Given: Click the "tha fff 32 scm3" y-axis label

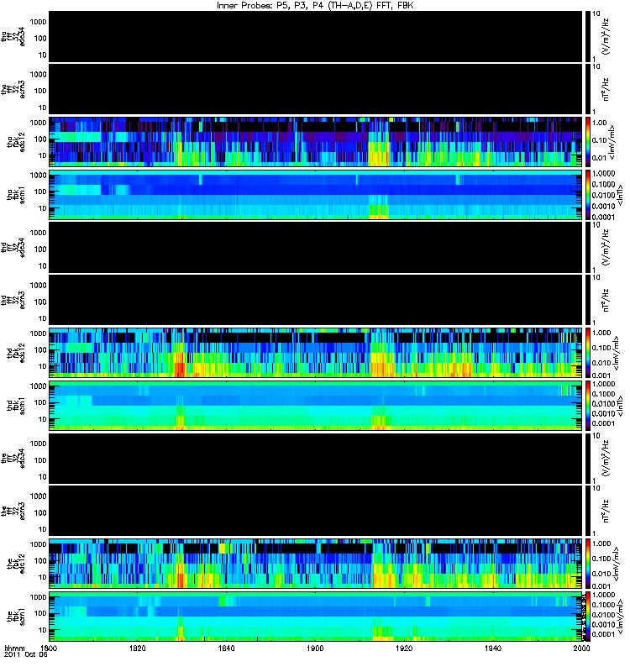Looking at the screenshot, I should pos(13,89).
